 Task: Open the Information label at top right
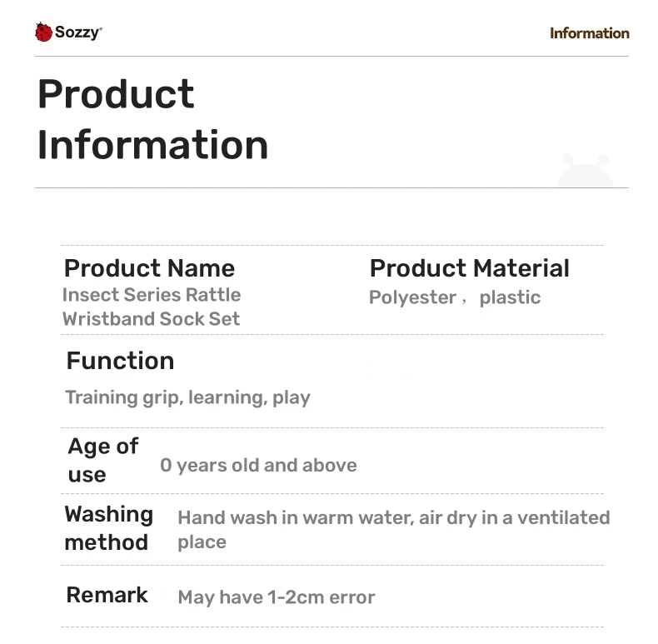(589, 33)
